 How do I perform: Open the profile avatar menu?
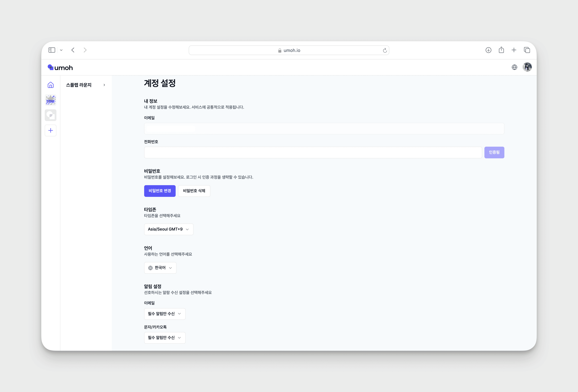pos(527,67)
